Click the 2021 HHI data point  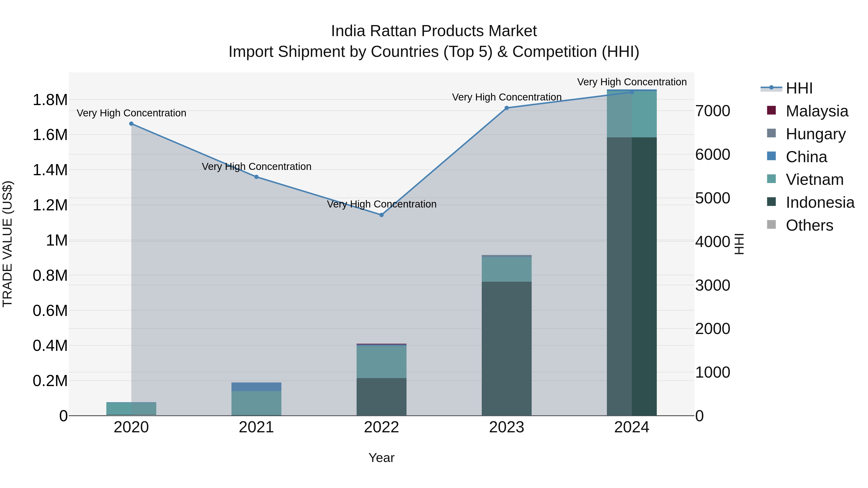tap(257, 177)
